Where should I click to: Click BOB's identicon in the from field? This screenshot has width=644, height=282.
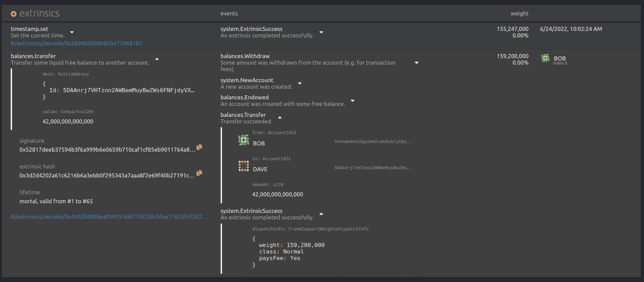pos(244,140)
